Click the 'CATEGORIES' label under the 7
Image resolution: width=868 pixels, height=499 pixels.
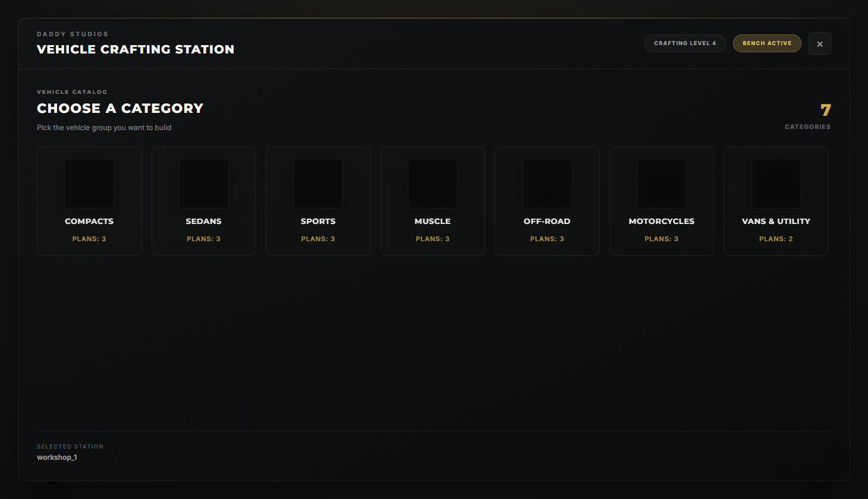coord(808,127)
